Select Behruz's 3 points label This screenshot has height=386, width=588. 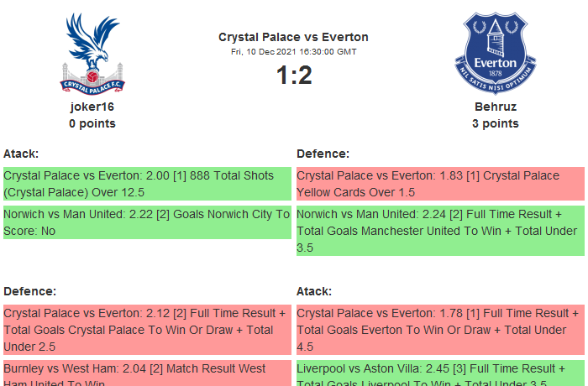(495, 123)
